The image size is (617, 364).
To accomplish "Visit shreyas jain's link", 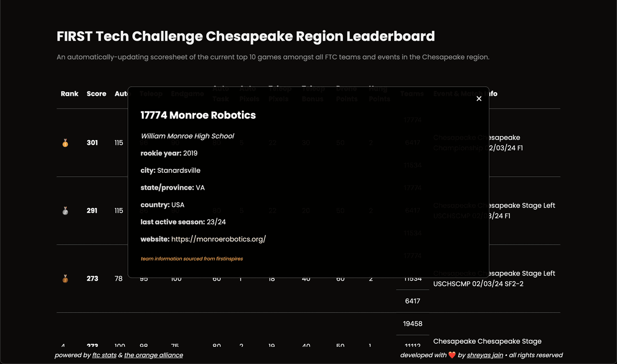I will point(485,355).
